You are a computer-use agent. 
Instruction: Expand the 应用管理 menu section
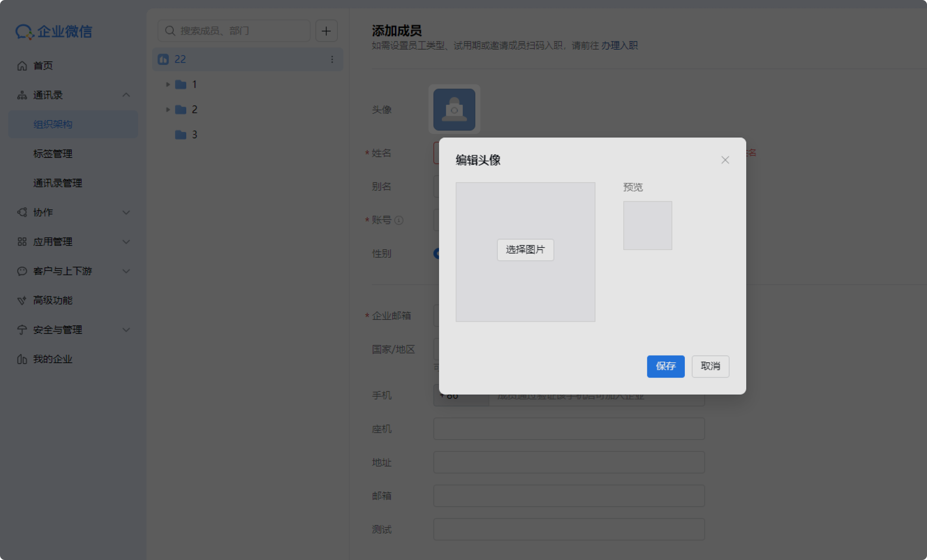(x=126, y=242)
